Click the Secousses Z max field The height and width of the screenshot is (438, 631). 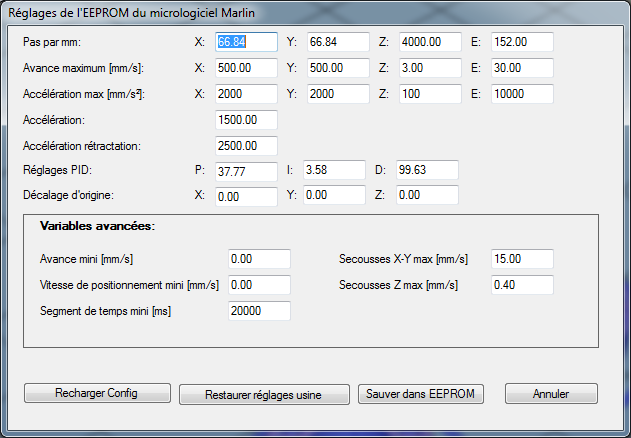521,285
